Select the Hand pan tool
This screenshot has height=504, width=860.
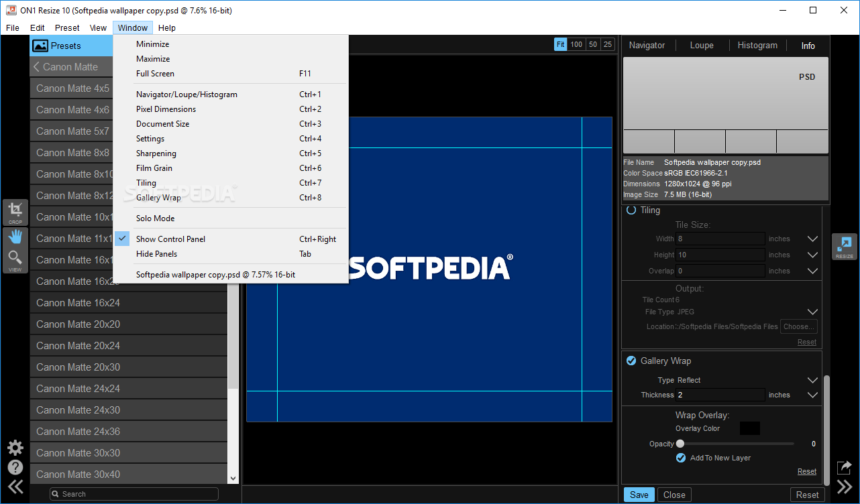pos(15,237)
